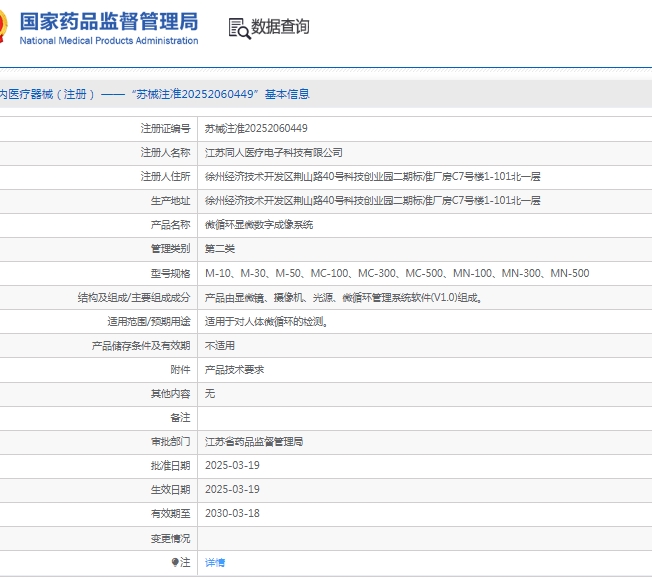Click the 适用范围/预期用途 label

pyautogui.click(x=149, y=321)
